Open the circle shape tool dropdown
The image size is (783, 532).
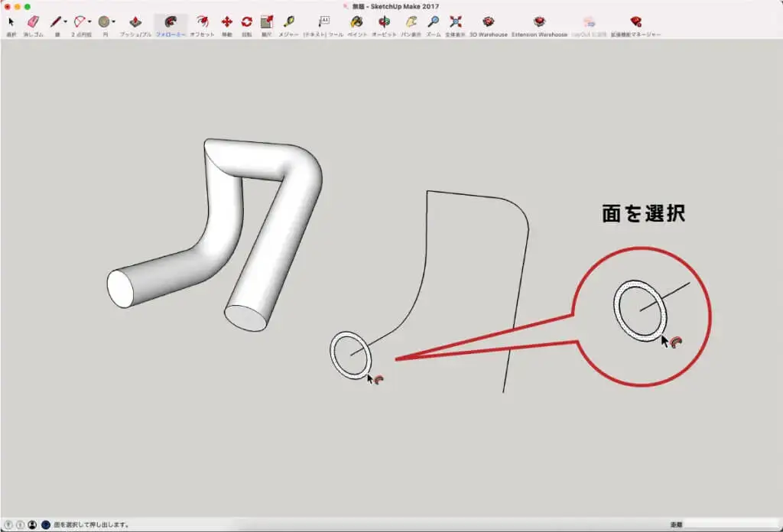(114, 22)
